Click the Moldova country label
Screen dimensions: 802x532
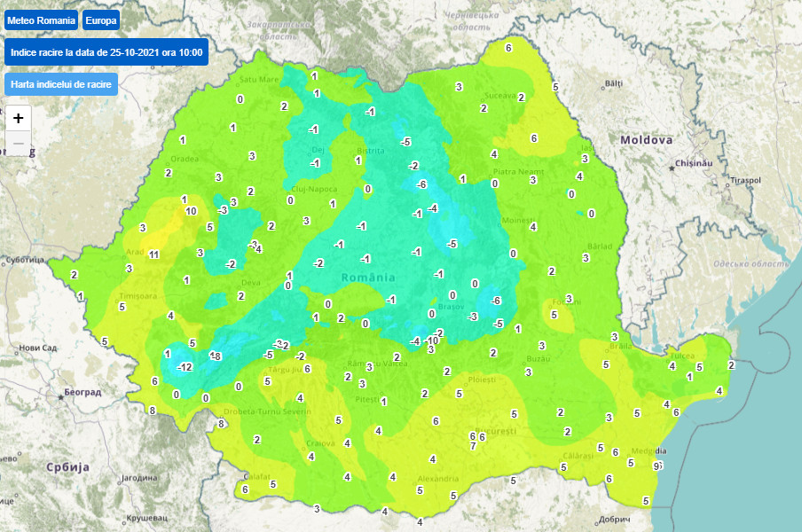coord(646,140)
